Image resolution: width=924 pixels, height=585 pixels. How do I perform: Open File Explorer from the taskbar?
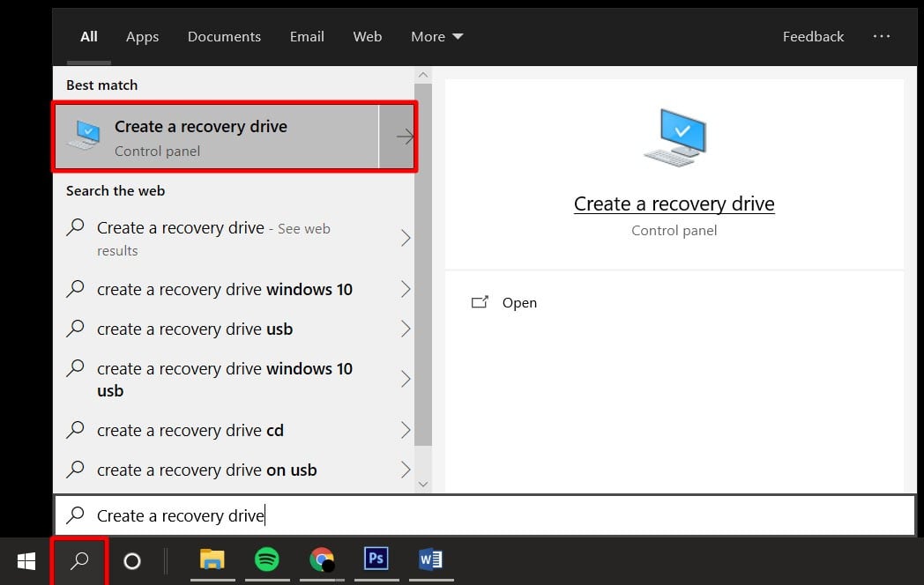[212, 559]
